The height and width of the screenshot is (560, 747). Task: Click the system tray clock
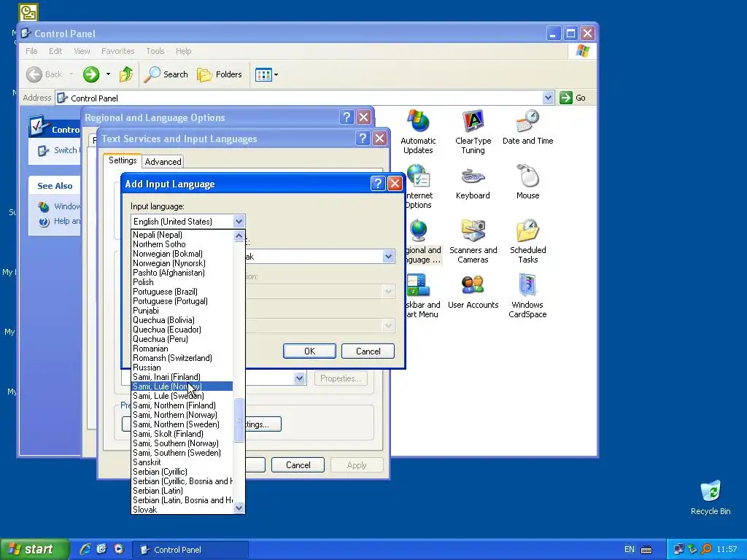[x=726, y=549]
